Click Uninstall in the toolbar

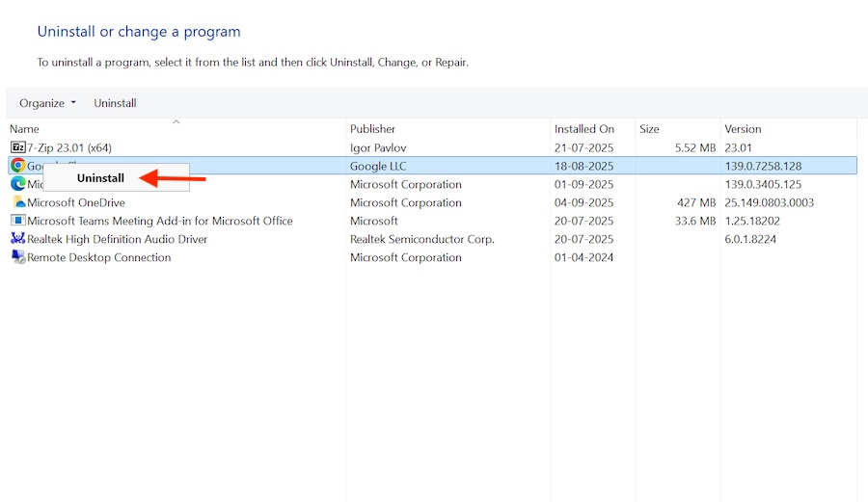[115, 103]
